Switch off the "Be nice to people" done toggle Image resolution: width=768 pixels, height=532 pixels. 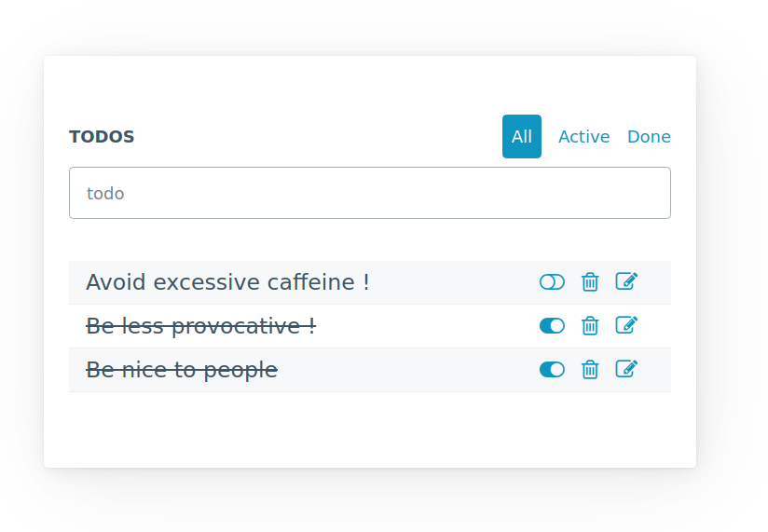click(552, 370)
